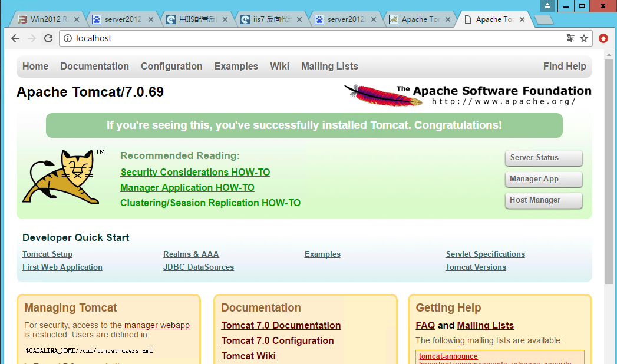Viewport: 617px width, 364px height.
Task: Reload the localhost page
Action: [x=48, y=38]
